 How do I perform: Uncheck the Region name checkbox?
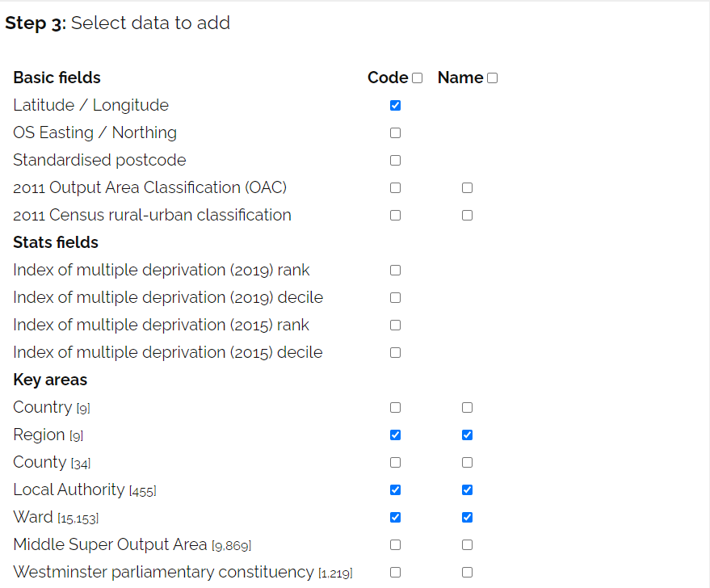point(467,435)
